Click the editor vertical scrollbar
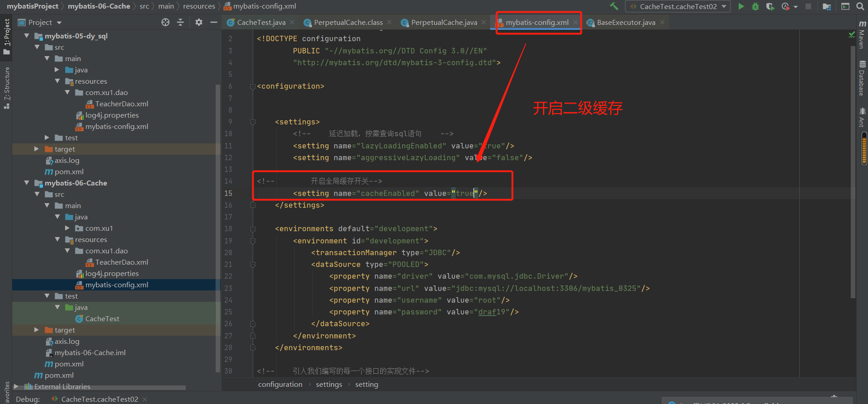Image resolution: width=868 pixels, height=404 pixels. tap(853, 172)
